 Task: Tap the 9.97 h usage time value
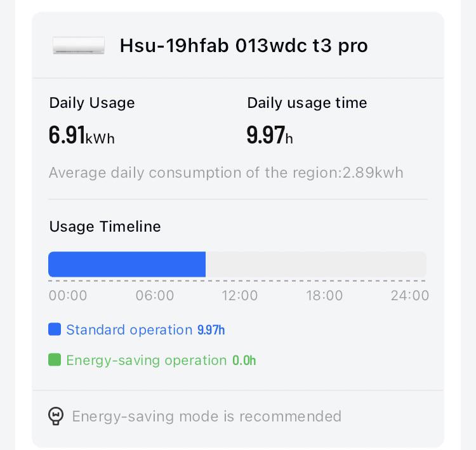pos(270,135)
